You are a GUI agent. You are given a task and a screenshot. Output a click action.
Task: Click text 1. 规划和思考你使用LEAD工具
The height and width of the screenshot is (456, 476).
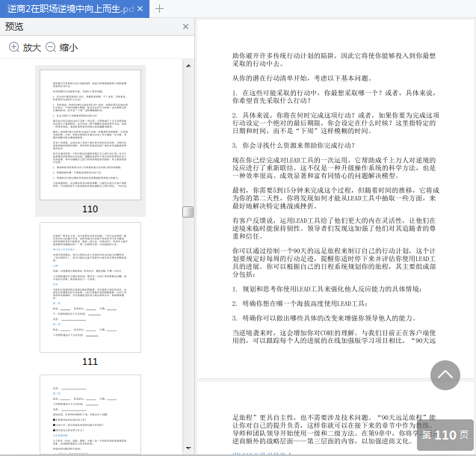(x=327, y=289)
